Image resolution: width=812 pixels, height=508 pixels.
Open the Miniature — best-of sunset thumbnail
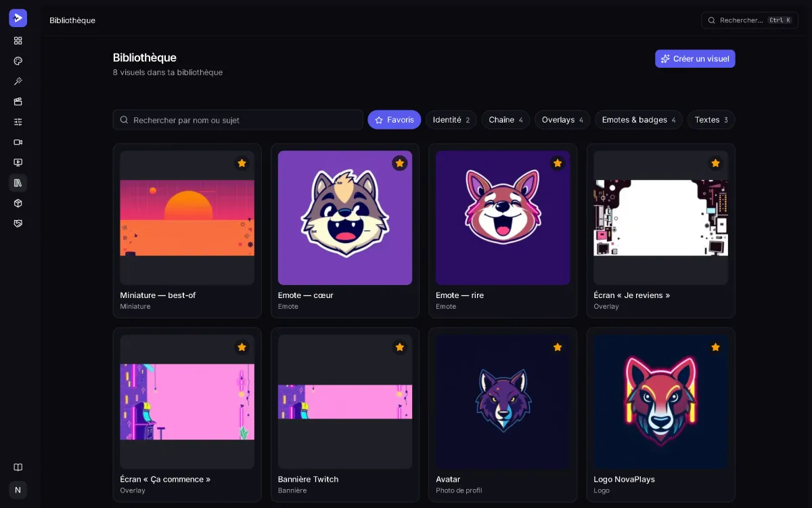coord(187,218)
